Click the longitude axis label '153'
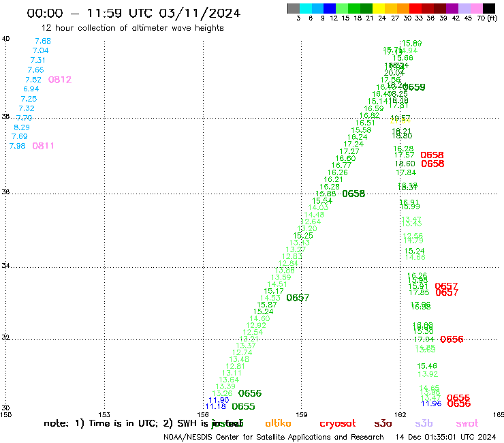This screenshot has height=443, width=504. coord(104,415)
